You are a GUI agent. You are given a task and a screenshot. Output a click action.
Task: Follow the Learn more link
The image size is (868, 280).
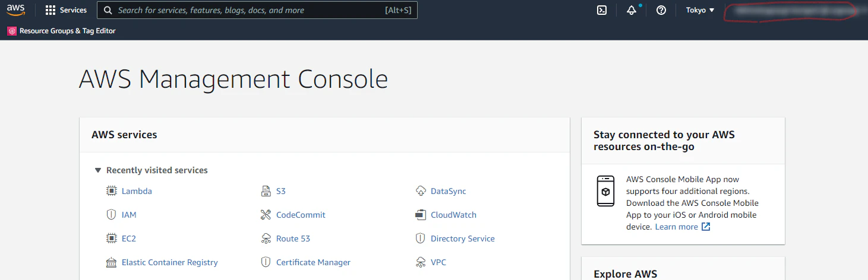click(677, 227)
